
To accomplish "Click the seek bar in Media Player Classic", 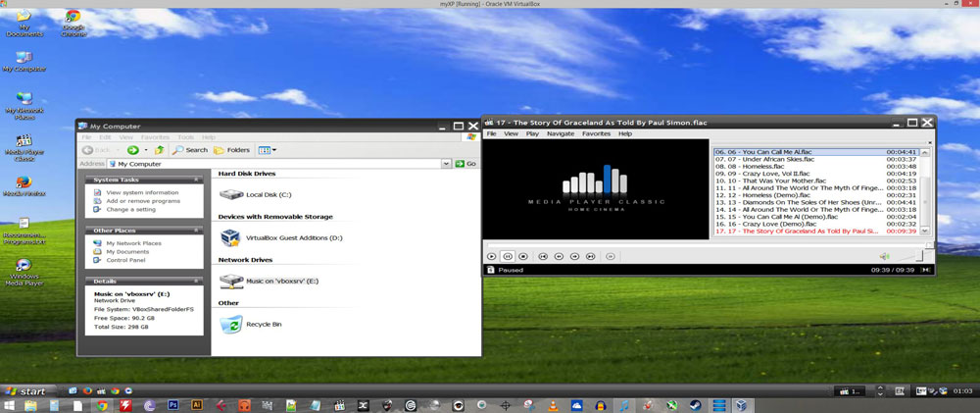I will click(709, 244).
